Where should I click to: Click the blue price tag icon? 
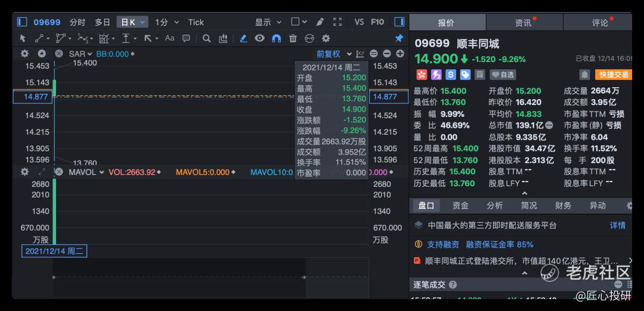pos(465,75)
